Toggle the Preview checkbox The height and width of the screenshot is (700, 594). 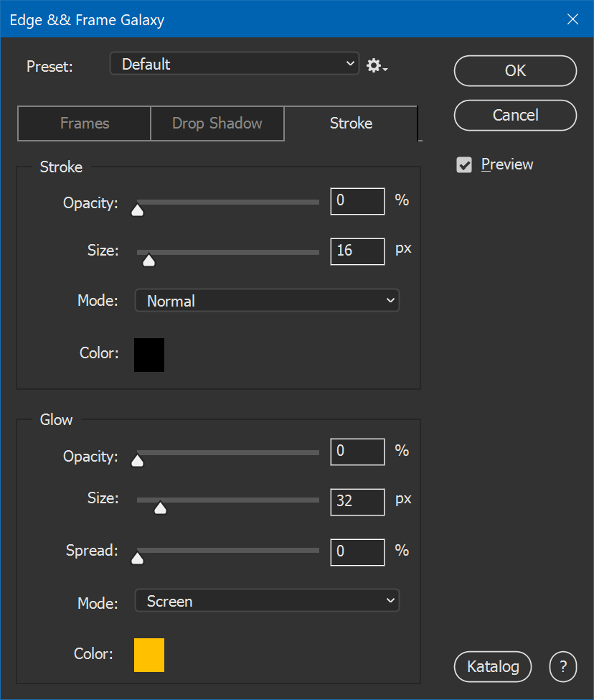tap(464, 164)
